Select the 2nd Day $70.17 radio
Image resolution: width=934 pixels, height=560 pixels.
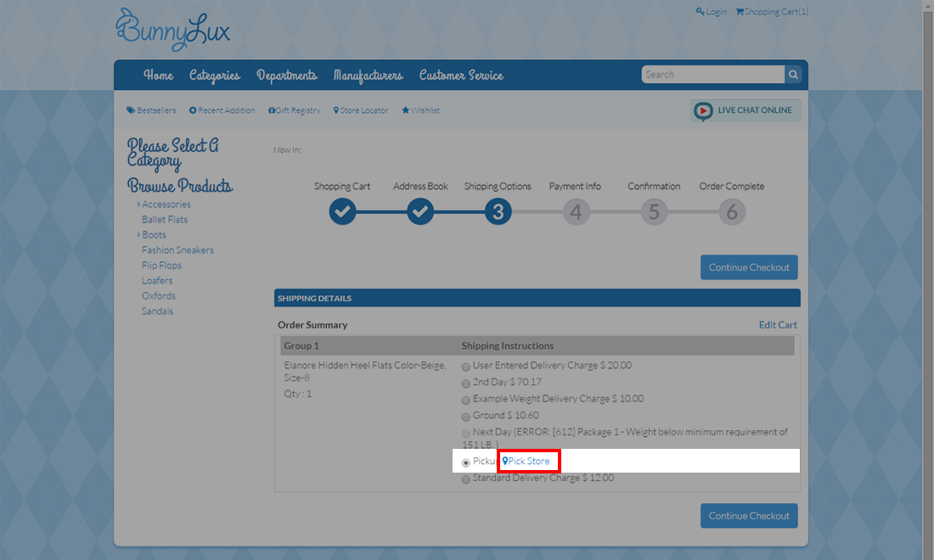click(466, 384)
